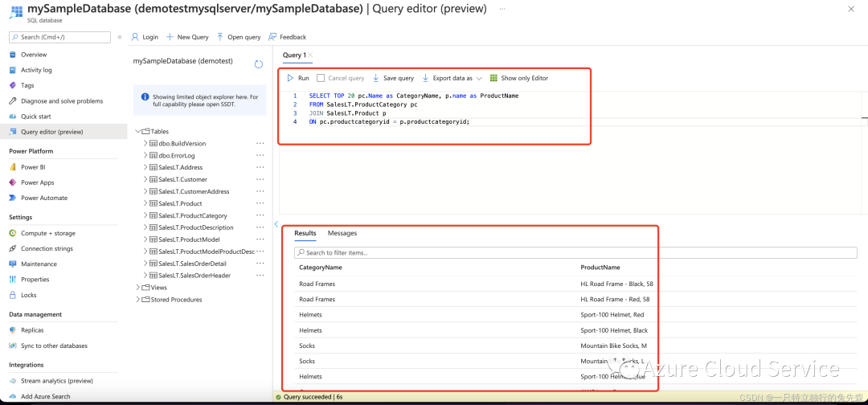Open Maintenance settings
This screenshot has width=868, height=405.
(x=39, y=264)
